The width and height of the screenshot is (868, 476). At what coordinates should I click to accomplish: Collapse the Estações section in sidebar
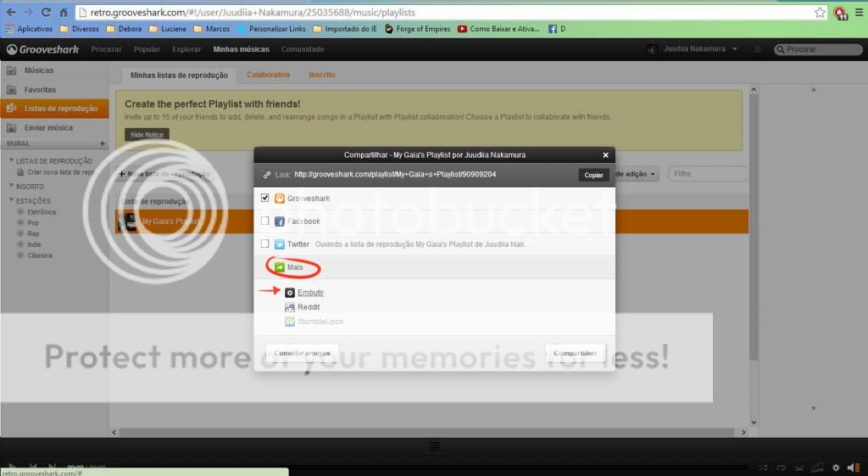(x=12, y=200)
